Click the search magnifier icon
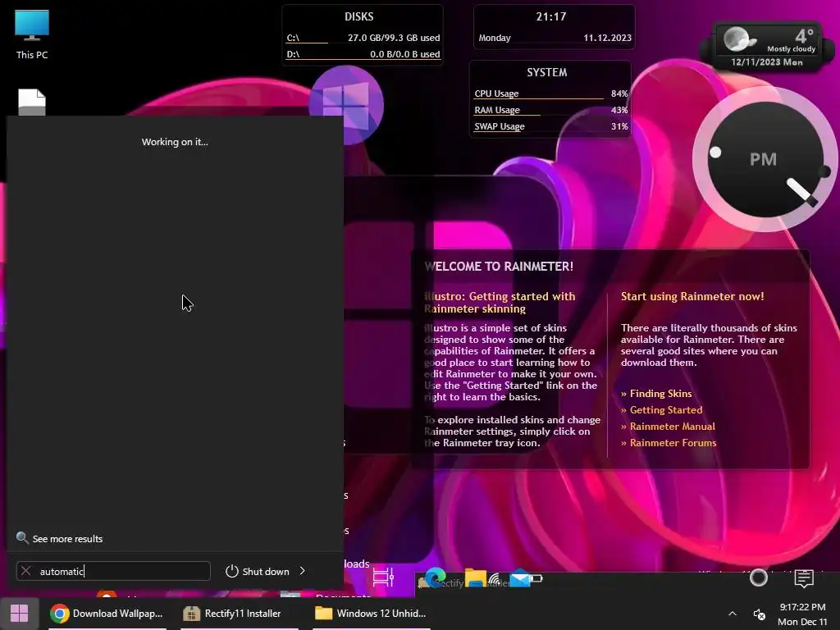The image size is (840, 630). 22,537
